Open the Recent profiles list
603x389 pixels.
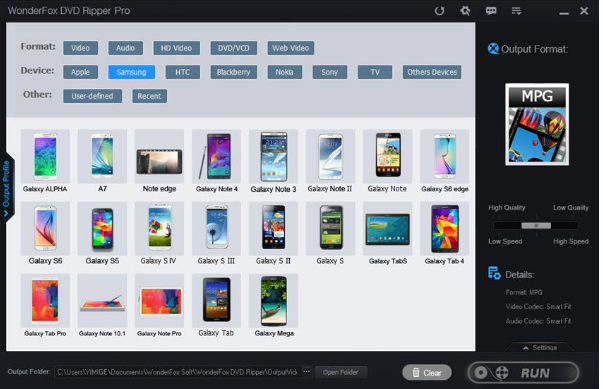(x=149, y=96)
